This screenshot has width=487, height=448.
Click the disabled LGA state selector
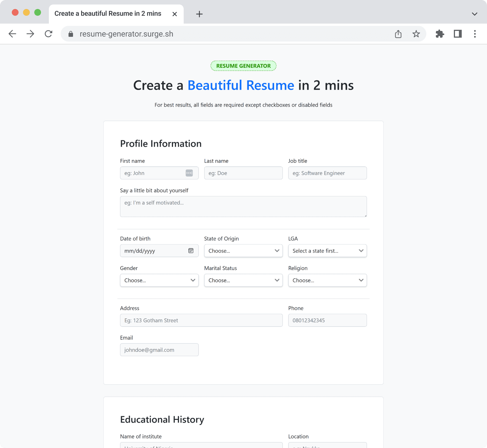[327, 250]
